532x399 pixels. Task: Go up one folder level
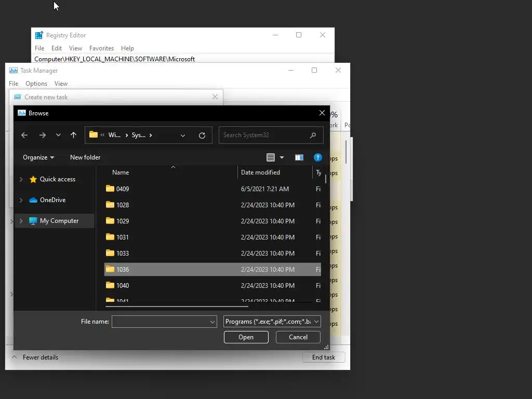[x=73, y=135]
